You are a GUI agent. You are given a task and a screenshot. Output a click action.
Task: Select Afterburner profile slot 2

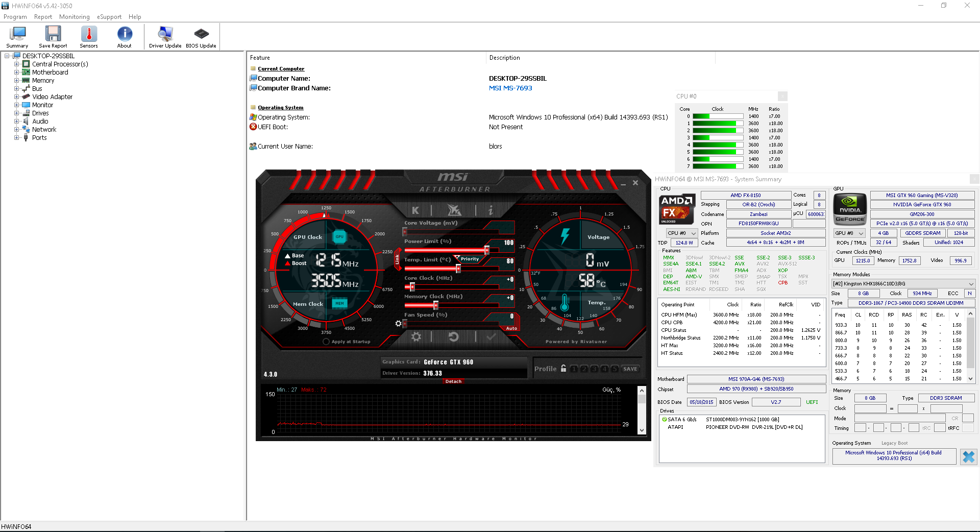[584, 369]
